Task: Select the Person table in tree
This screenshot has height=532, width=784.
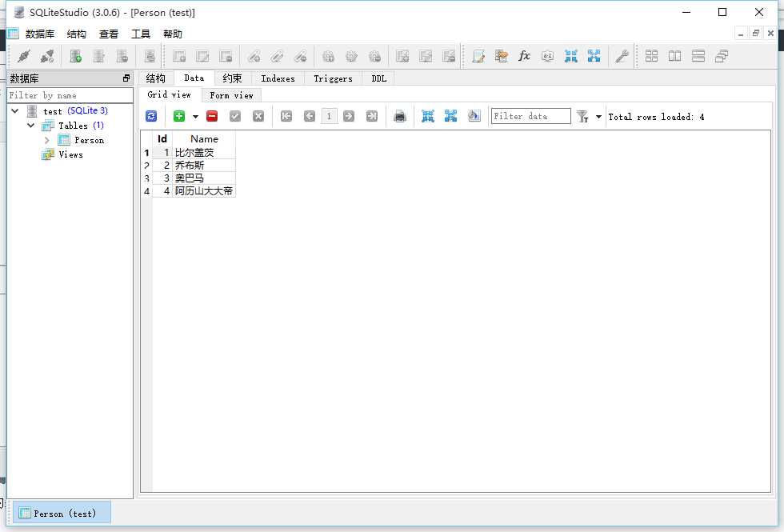Action: click(x=89, y=141)
